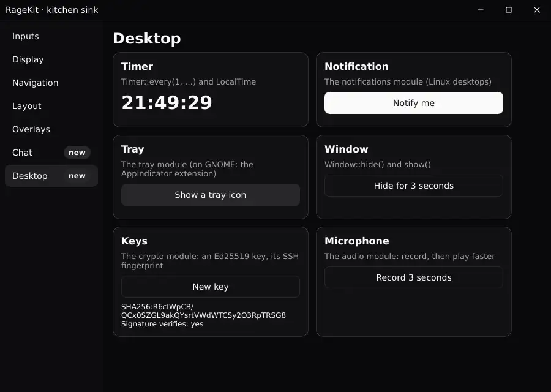Click the 'new' badge beside Chat
The height and width of the screenshot is (392, 551).
click(x=77, y=153)
